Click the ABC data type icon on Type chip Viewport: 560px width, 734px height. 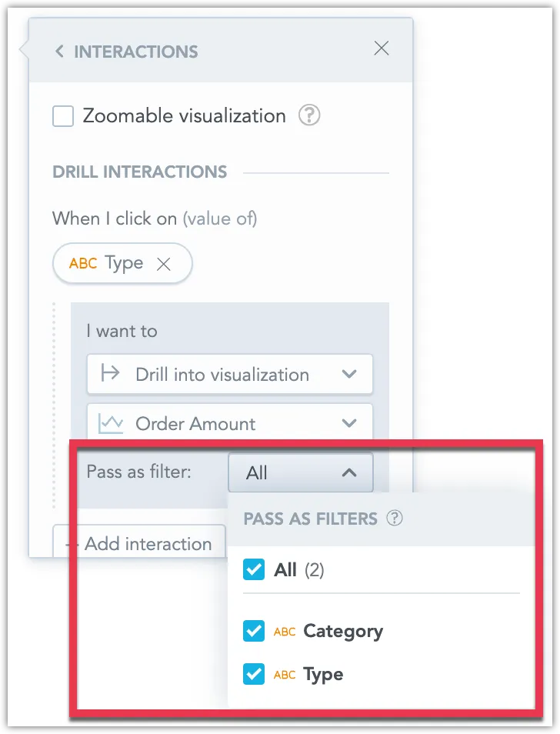pyautogui.click(x=85, y=263)
